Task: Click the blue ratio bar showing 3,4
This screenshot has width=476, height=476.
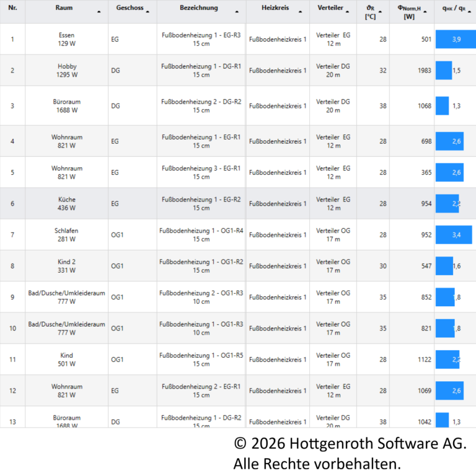Action: click(453, 235)
